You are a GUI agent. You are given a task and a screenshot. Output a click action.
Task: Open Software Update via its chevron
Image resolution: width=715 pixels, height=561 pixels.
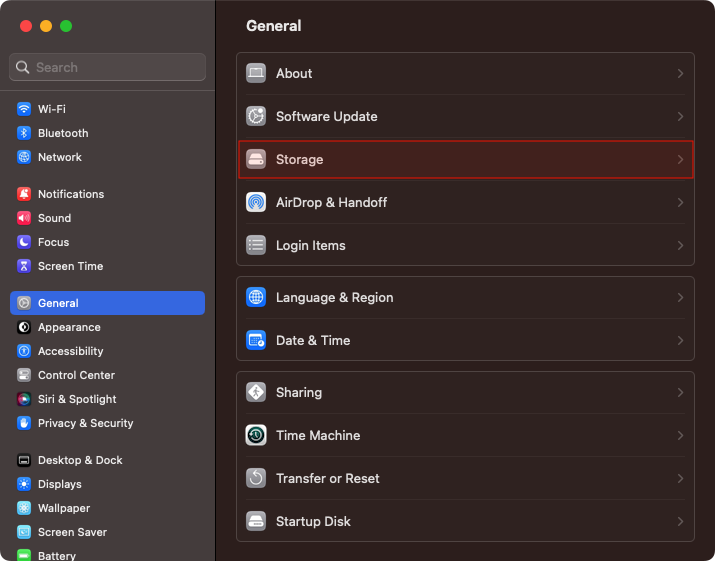[x=680, y=116]
